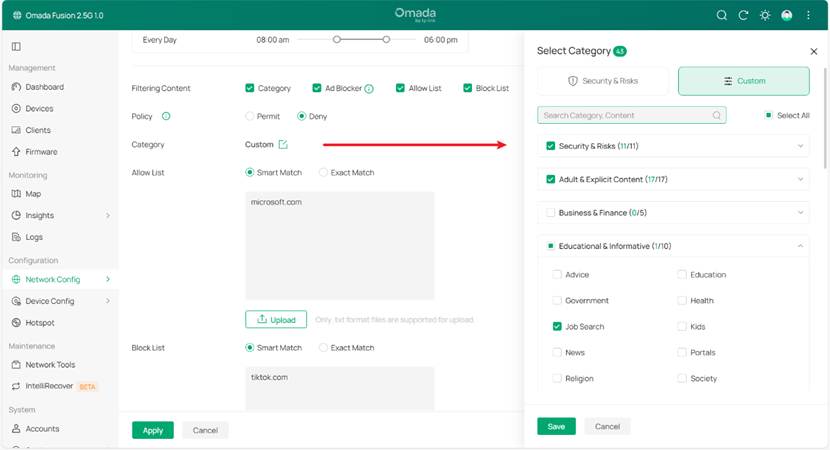
Task: Click the Insights icon in sidebar
Action: click(16, 215)
